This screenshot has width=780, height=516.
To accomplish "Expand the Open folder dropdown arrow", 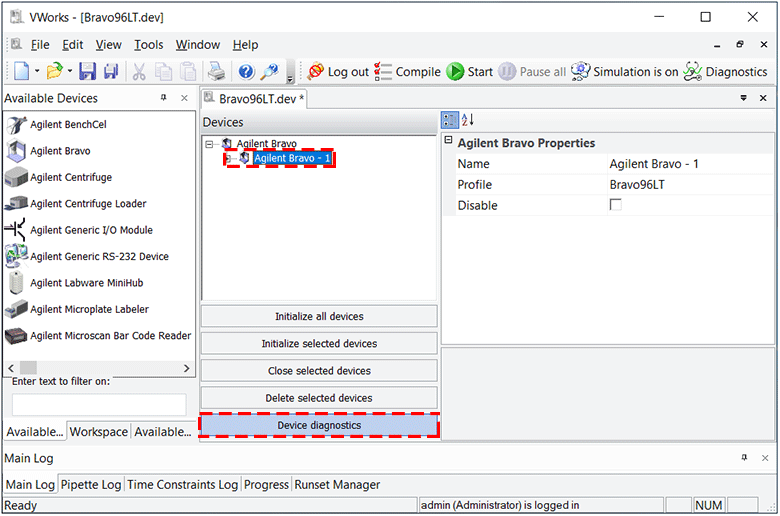I will (70, 71).
